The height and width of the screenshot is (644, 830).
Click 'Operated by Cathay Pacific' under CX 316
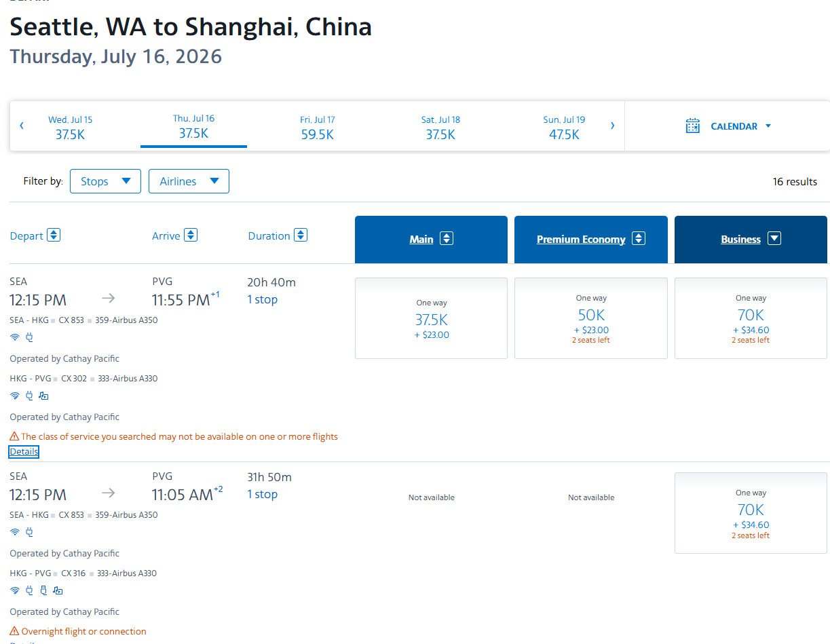(64, 611)
